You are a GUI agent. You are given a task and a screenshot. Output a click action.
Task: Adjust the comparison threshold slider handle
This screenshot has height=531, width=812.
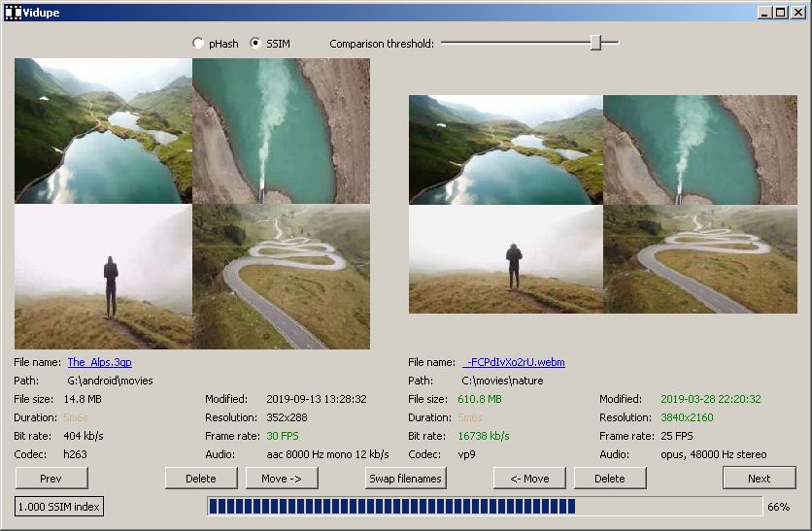tap(595, 43)
